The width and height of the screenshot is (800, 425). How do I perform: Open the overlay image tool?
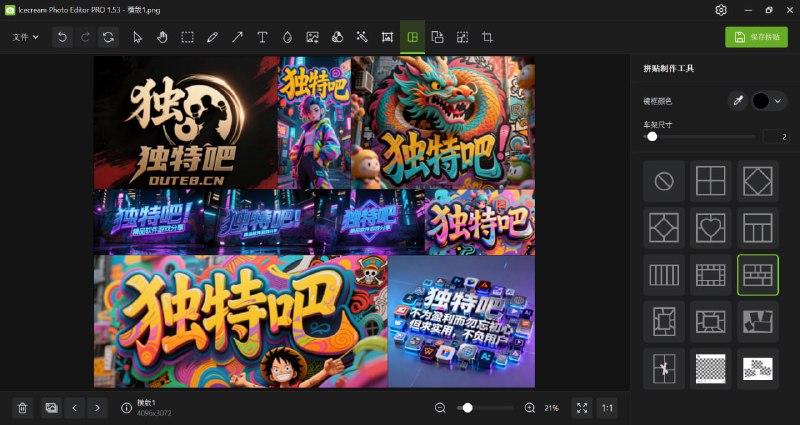coord(437,37)
